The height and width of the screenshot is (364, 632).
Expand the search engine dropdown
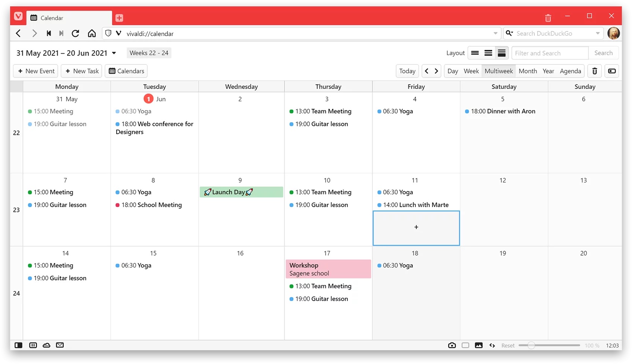click(598, 34)
